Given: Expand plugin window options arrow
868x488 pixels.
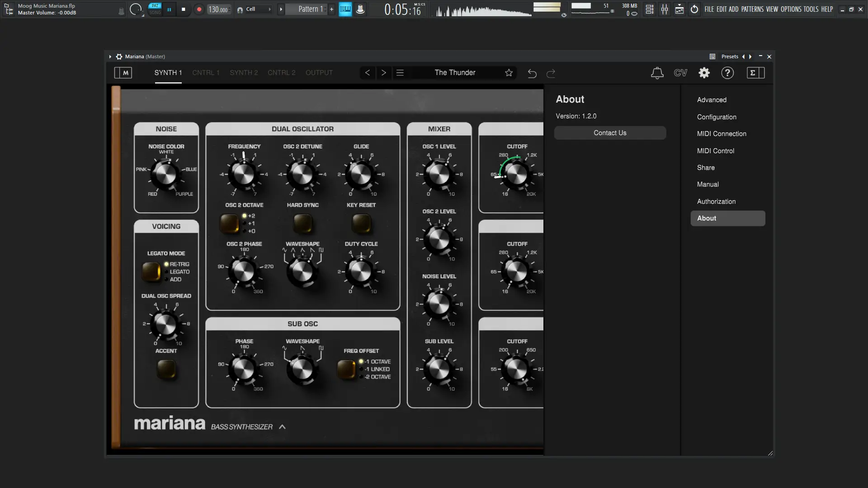Looking at the screenshot, I should pyautogui.click(x=110, y=56).
